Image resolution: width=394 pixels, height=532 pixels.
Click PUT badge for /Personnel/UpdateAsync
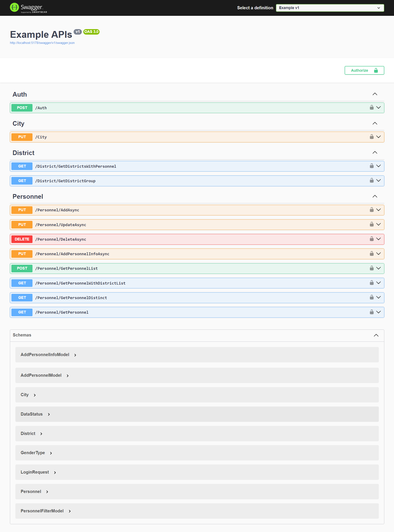pos(22,225)
